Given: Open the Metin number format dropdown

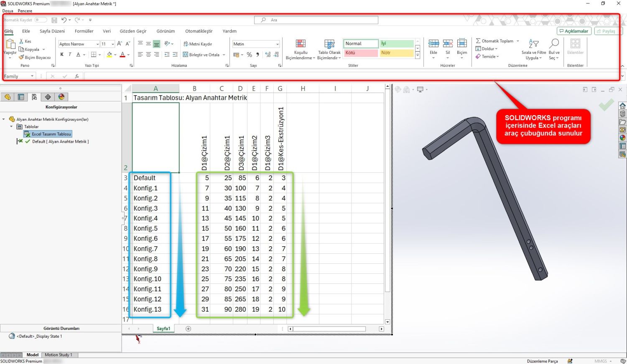Looking at the screenshot, I should 277,44.
